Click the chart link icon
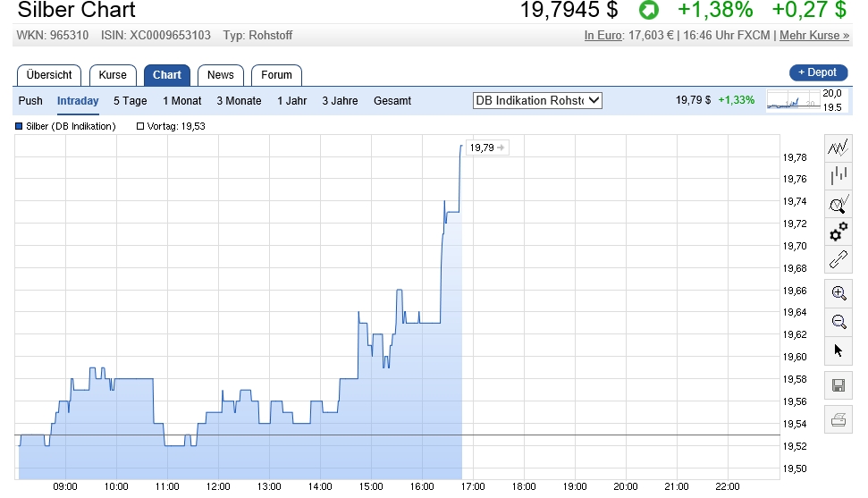Image resolution: width=868 pixels, height=498 pixels. (839, 260)
